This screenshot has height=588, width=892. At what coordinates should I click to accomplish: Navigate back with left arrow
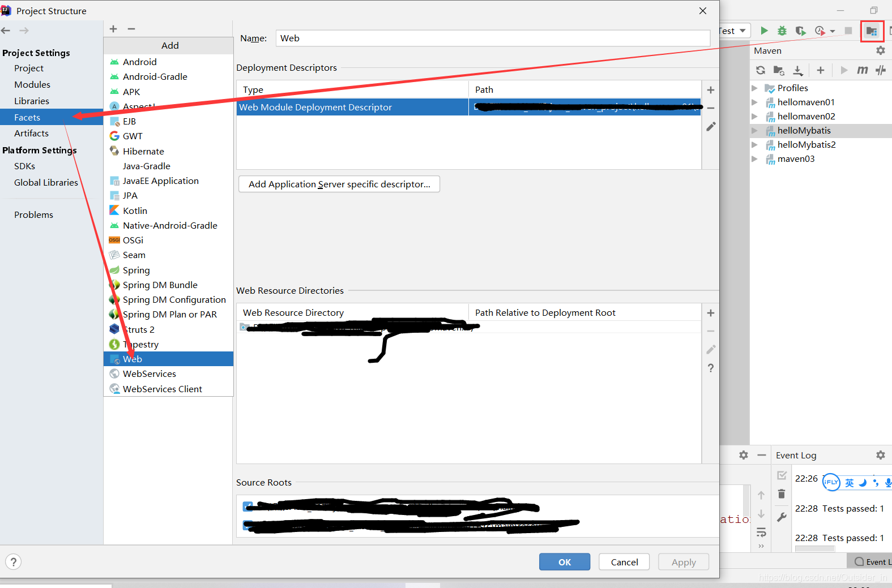[x=6, y=31]
